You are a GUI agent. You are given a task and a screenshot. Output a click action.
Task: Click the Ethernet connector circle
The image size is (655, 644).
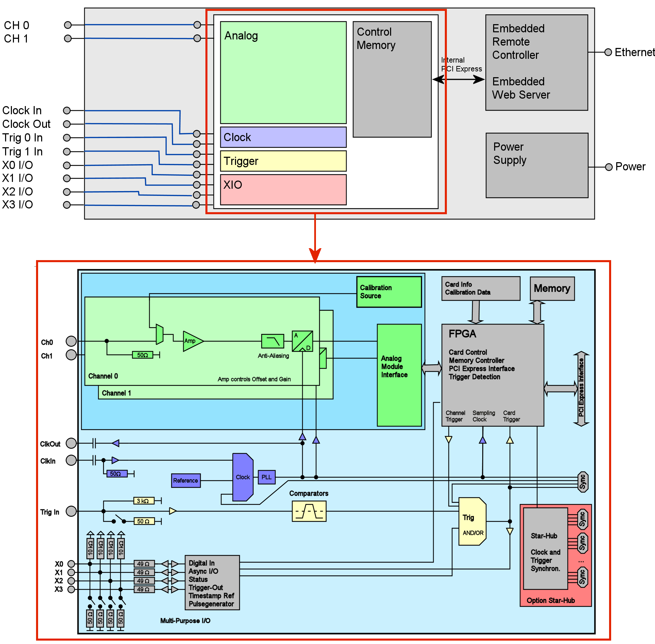608,52
